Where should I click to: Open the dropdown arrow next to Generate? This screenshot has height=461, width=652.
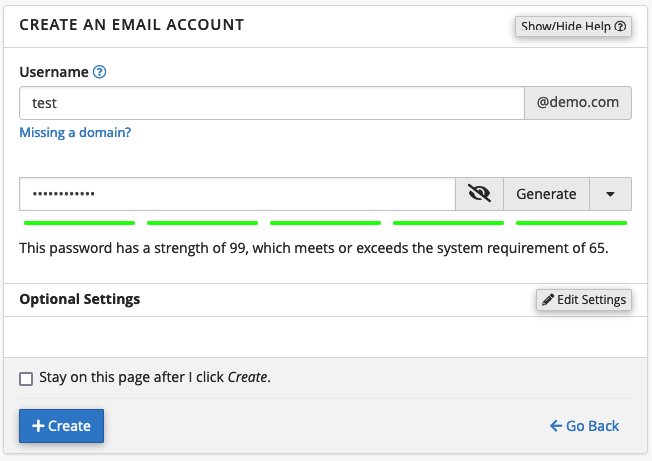point(611,194)
